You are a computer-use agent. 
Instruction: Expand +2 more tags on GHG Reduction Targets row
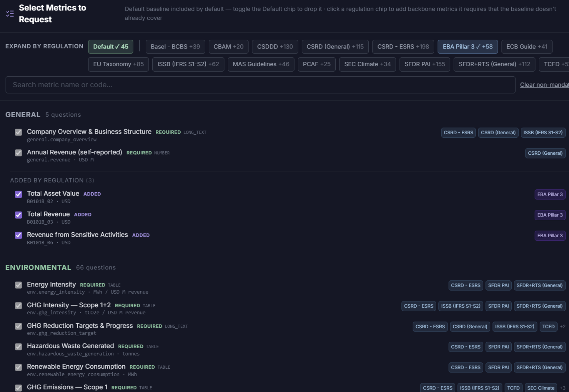click(562, 326)
